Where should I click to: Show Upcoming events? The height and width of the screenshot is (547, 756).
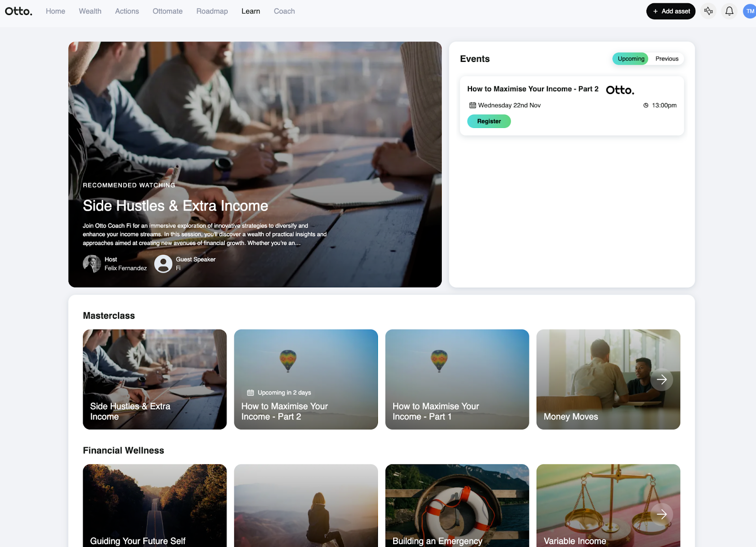631,59
